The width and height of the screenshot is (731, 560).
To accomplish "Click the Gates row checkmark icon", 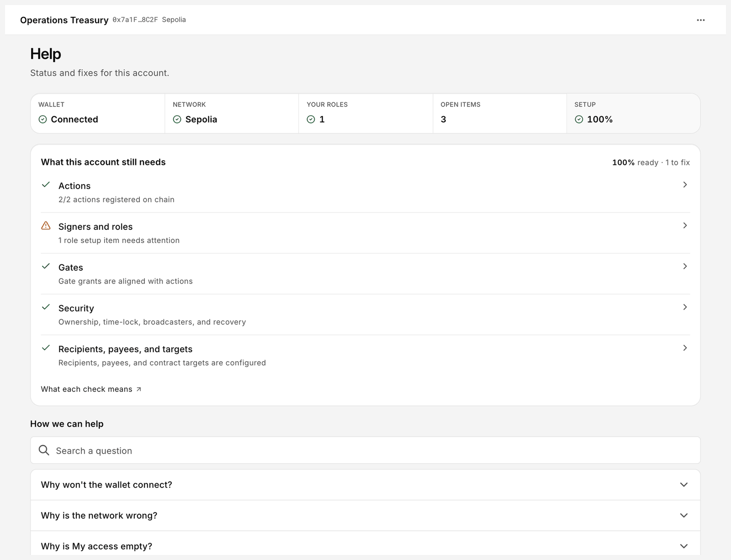I will pos(46,266).
